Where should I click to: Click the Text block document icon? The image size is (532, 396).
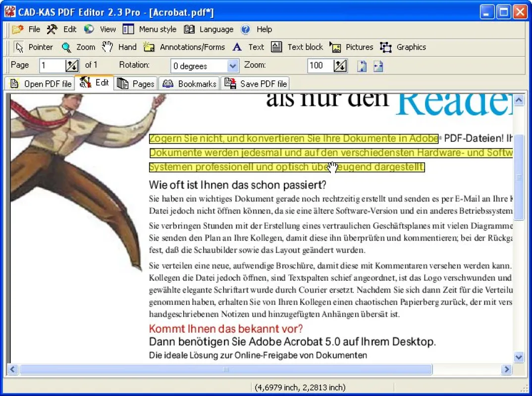point(276,47)
